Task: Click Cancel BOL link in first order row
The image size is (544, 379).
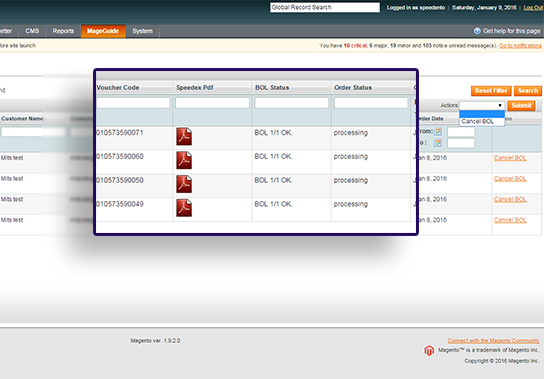Action: pos(510,158)
